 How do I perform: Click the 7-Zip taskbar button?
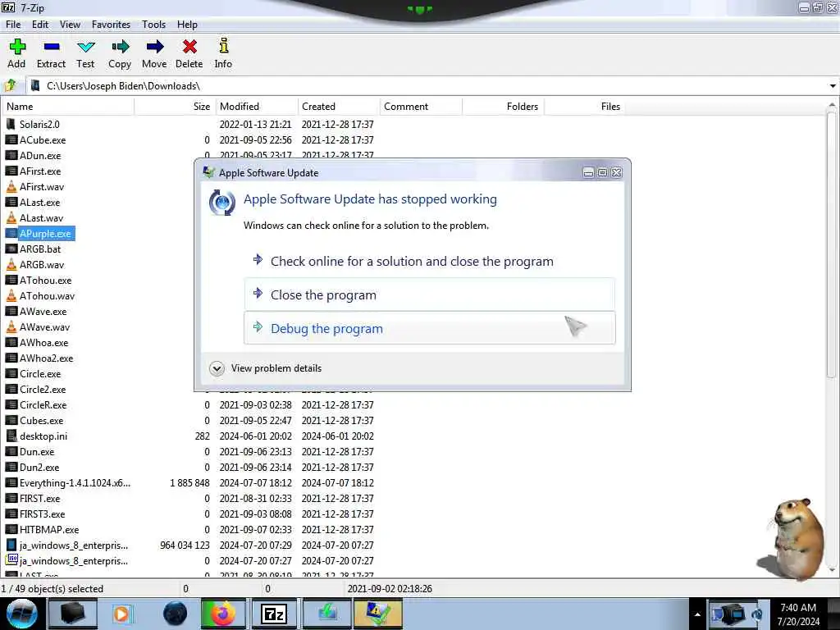(274, 614)
